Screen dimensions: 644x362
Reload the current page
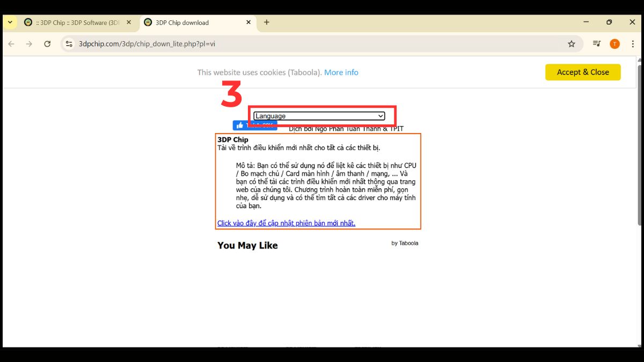(47, 44)
